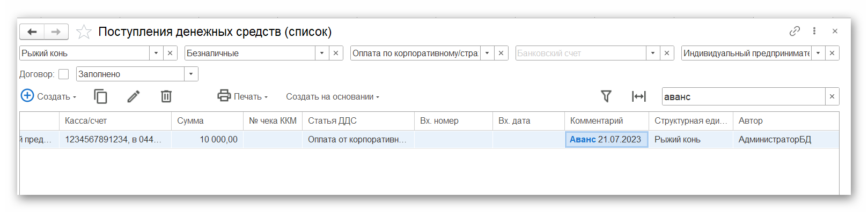Select the АдминистраторБД author cell
The height and width of the screenshot is (212, 868).
786,139
